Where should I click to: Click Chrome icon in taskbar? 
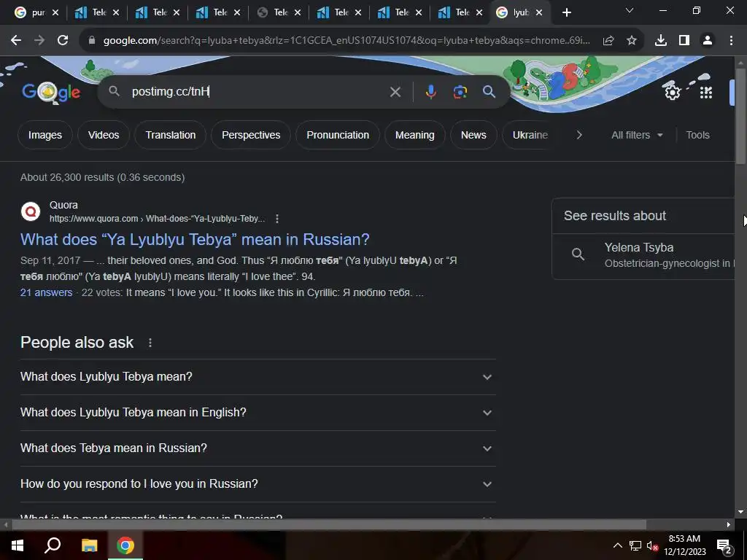tap(125, 545)
